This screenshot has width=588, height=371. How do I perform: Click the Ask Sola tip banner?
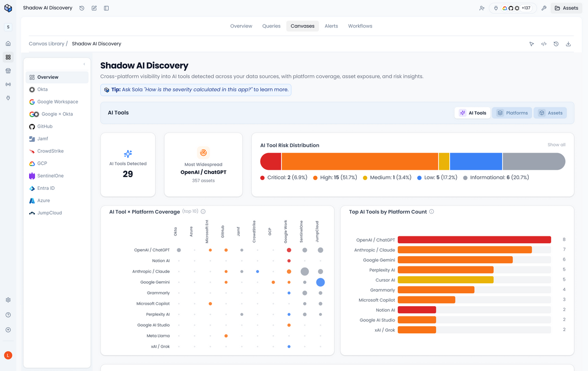click(x=196, y=90)
